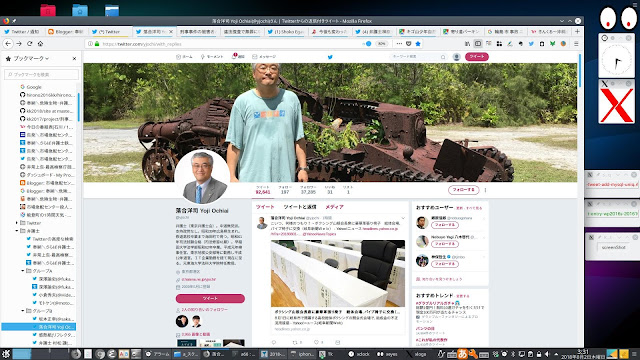Follow the first suggested user
The image size is (640, 360).
pyautogui.click(x=444, y=225)
